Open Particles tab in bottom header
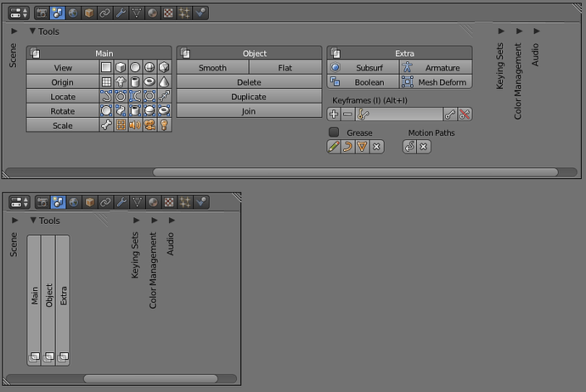 pos(185,202)
